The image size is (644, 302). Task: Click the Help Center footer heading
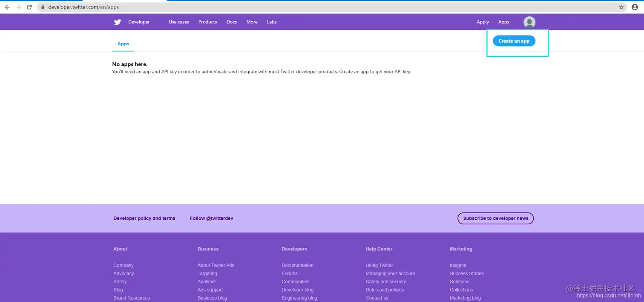(x=379, y=249)
